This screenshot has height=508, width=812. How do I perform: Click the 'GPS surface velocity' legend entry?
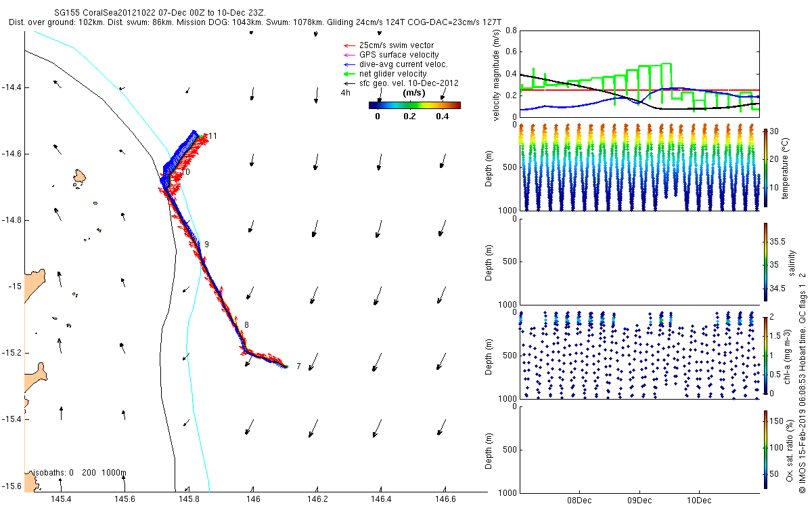tap(392, 54)
